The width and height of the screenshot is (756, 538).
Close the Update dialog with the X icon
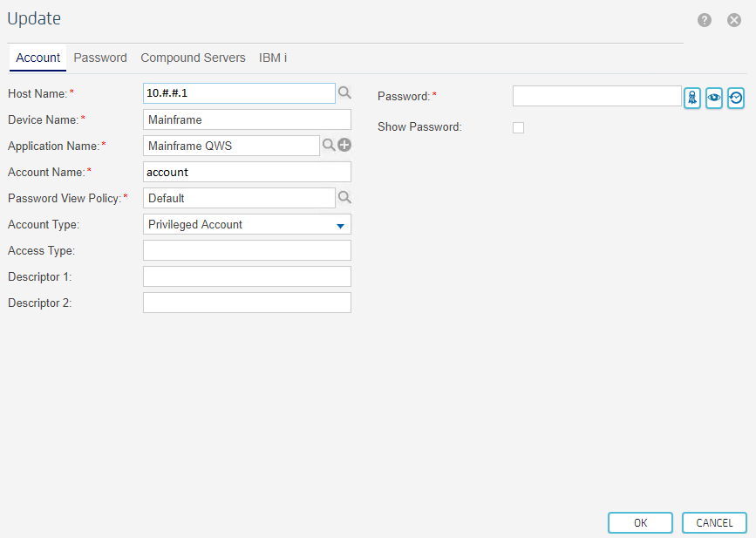pyautogui.click(x=734, y=20)
